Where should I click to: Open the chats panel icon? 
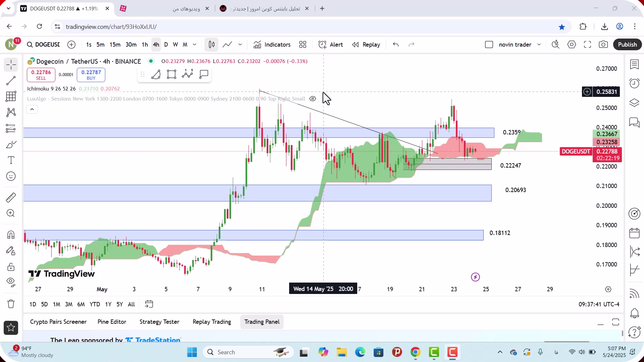point(634,122)
